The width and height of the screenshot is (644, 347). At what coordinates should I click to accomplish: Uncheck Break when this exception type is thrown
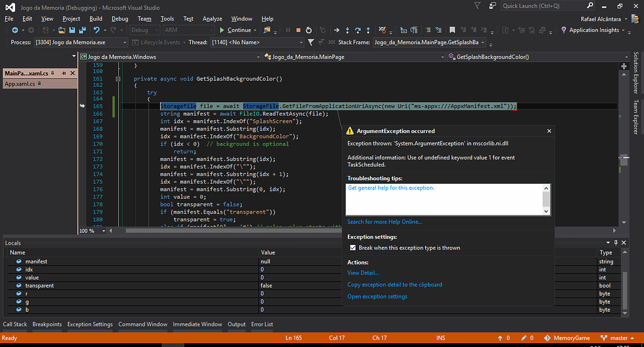pyautogui.click(x=353, y=248)
